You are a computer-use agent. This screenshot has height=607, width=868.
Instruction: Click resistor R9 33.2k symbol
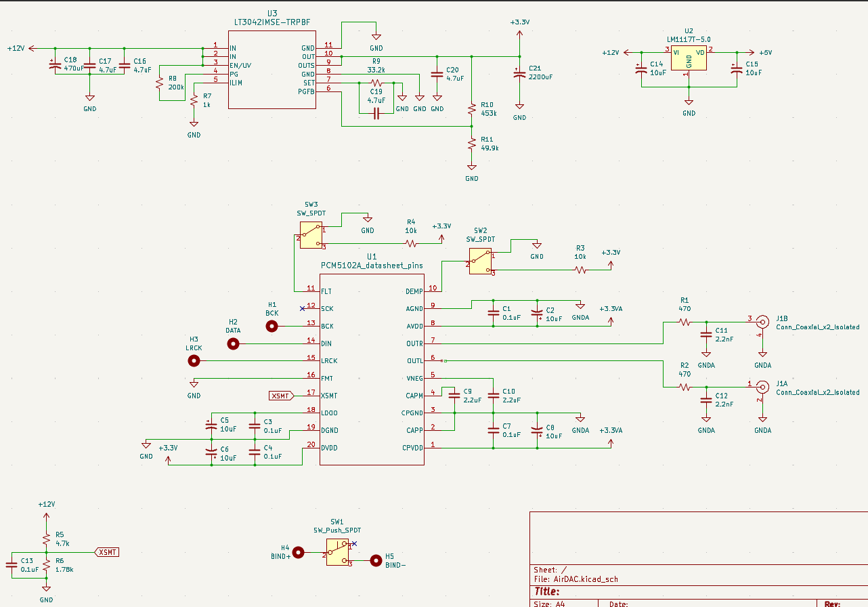coord(376,83)
